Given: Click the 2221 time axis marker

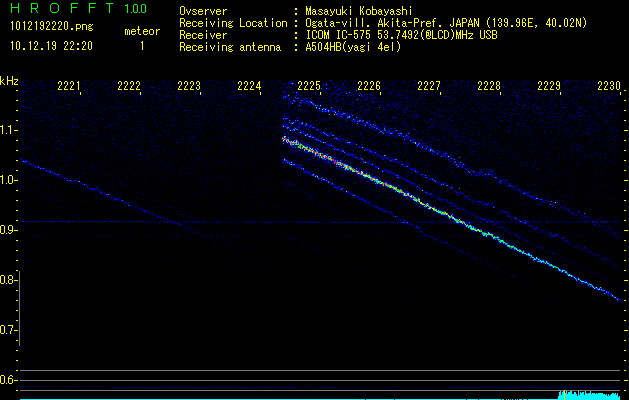Looking at the screenshot, I should pos(69,85).
